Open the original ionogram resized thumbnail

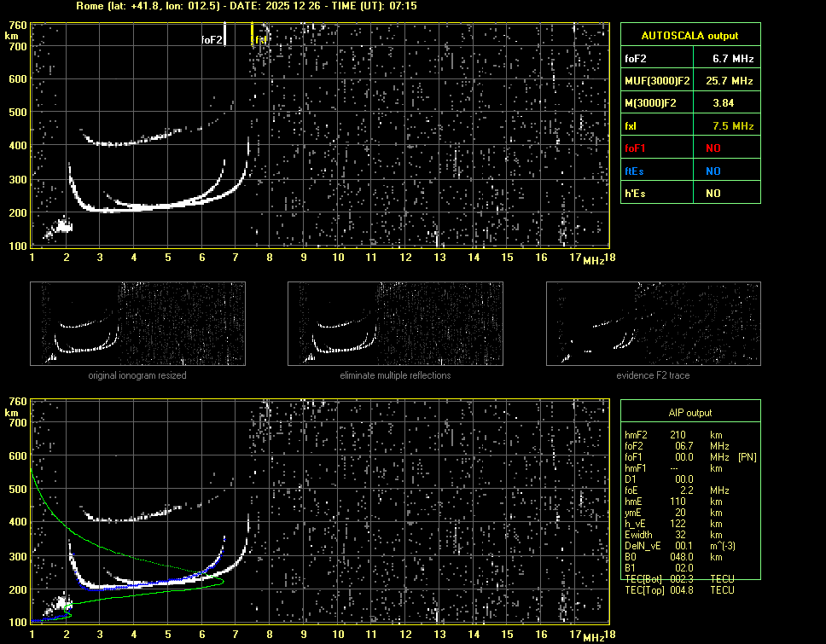pyautogui.click(x=137, y=323)
